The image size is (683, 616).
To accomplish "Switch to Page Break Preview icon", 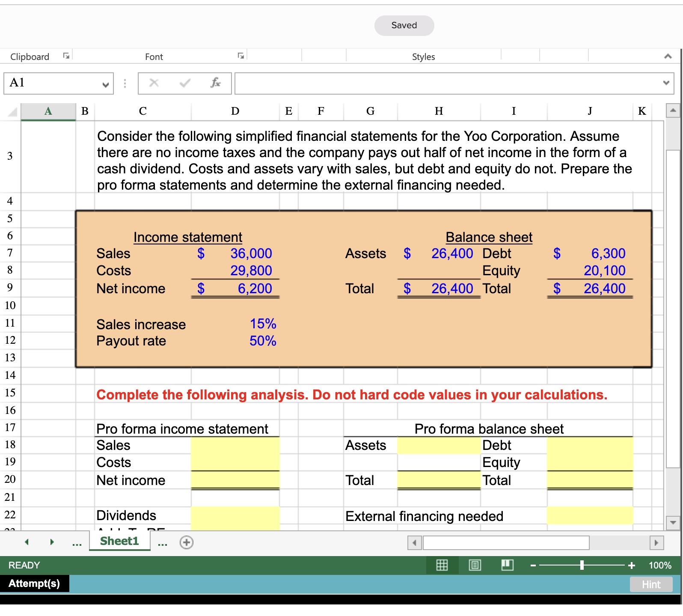I will [508, 565].
